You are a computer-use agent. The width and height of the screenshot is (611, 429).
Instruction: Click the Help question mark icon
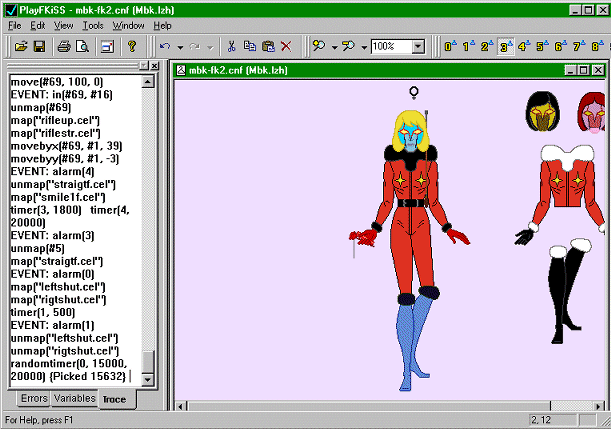click(x=131, y=46)
